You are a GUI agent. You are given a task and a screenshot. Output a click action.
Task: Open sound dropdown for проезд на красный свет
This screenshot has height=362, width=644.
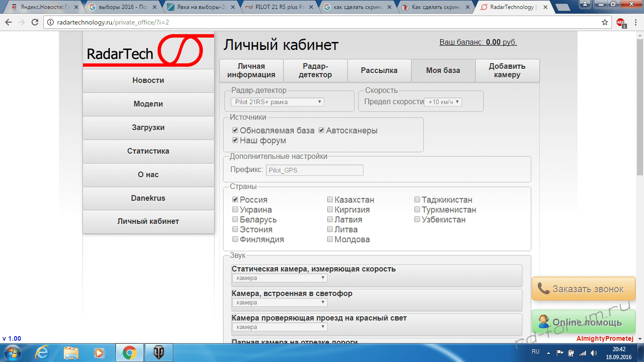280,327
